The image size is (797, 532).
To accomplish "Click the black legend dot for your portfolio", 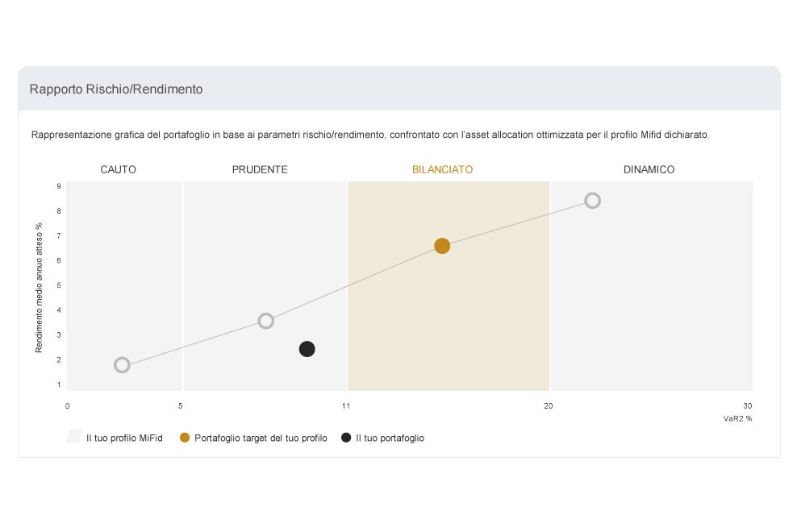I will click(x=346, y=438).
